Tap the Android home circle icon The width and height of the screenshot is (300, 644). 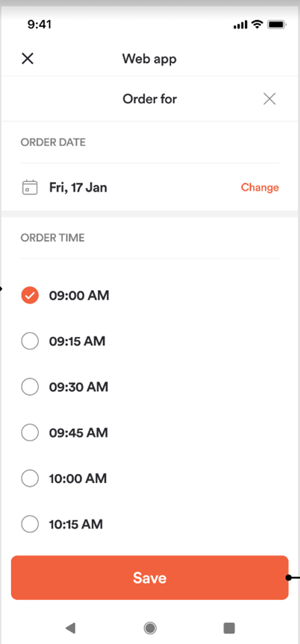pos(150,628)
